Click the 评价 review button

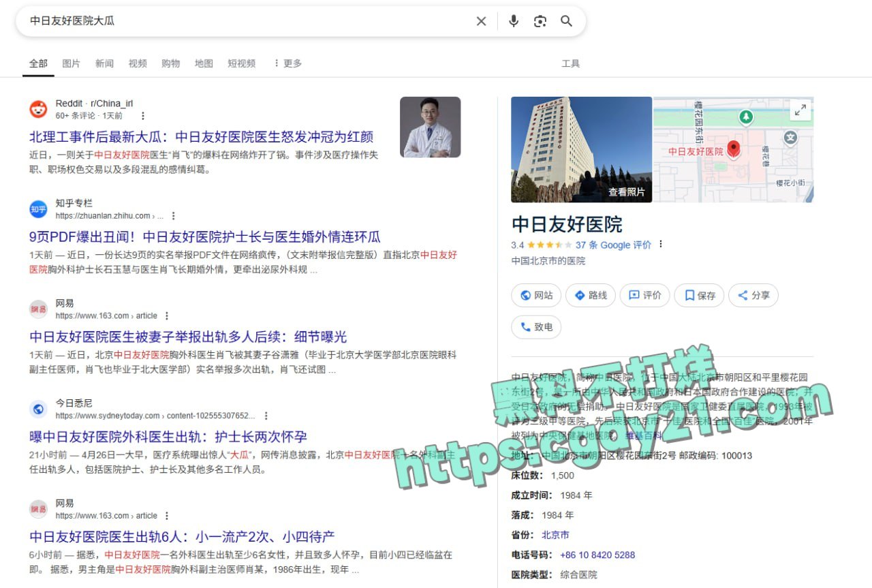[x=645, y=295]
